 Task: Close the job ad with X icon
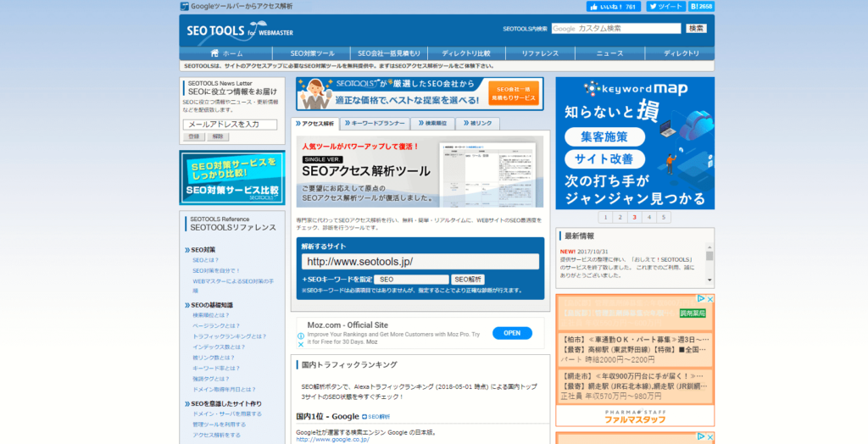click(710, 299)
